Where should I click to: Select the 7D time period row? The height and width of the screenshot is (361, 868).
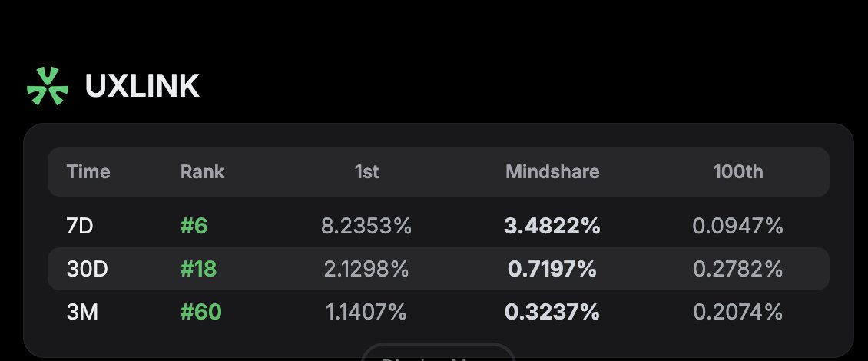pos(439,226)
